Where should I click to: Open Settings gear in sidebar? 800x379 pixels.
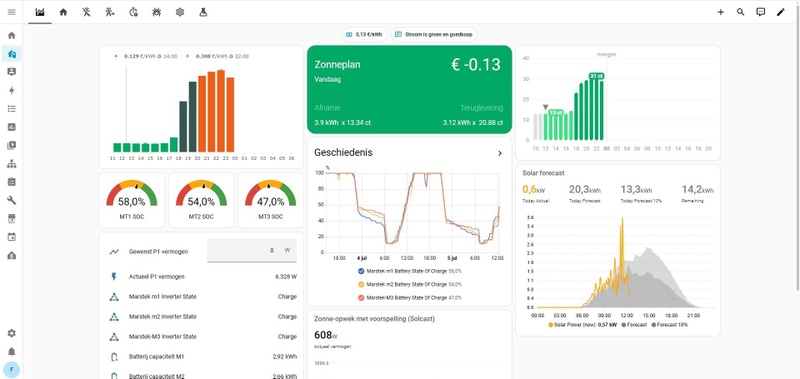pos(12,333)
